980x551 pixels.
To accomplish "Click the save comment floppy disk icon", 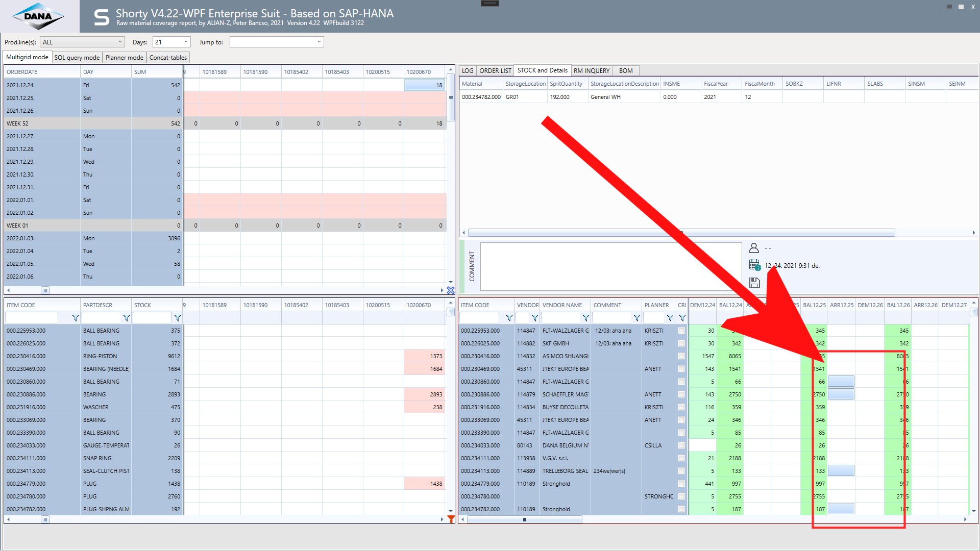I will click(x=754, y=283).
